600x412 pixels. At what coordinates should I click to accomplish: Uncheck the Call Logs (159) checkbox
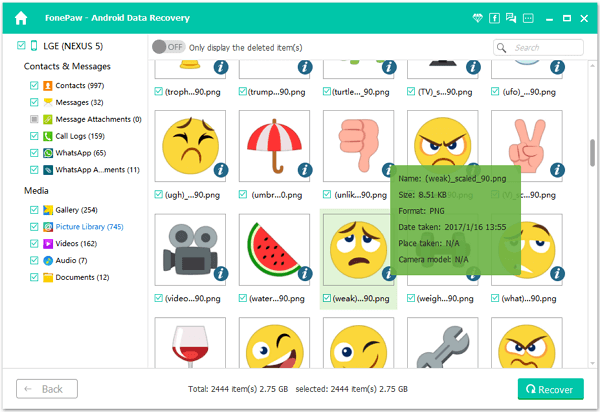(34, 136)
